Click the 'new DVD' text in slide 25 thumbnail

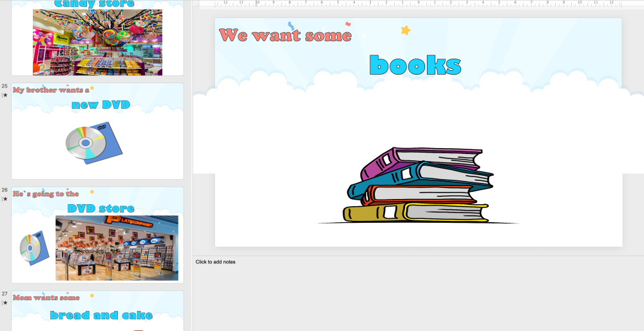[101, 105]
